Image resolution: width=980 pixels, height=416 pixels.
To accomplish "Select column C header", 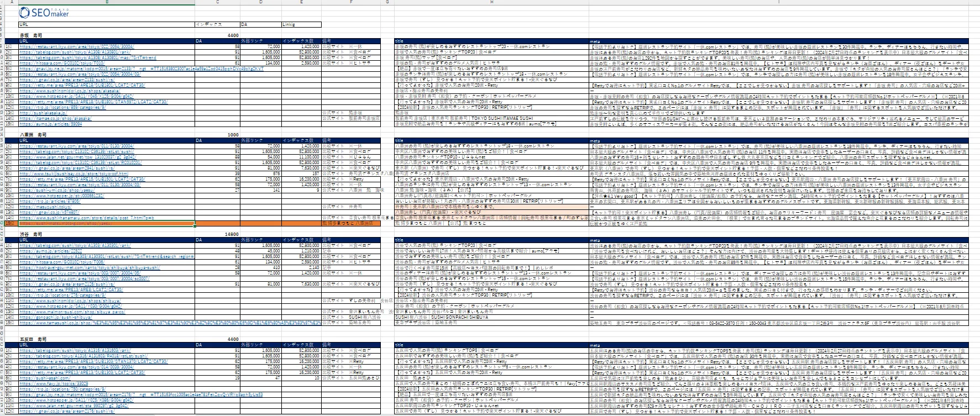I will [x=218, y=2].
